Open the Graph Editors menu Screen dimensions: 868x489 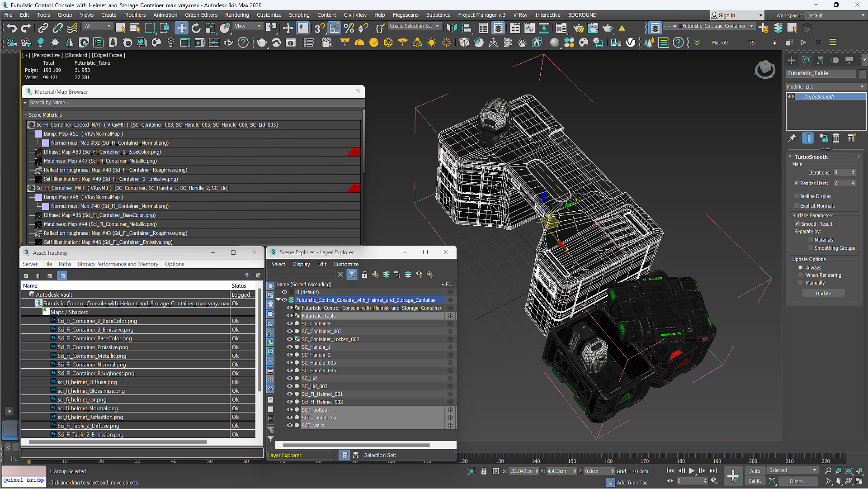pyautogui.click(x=201, y=15)
